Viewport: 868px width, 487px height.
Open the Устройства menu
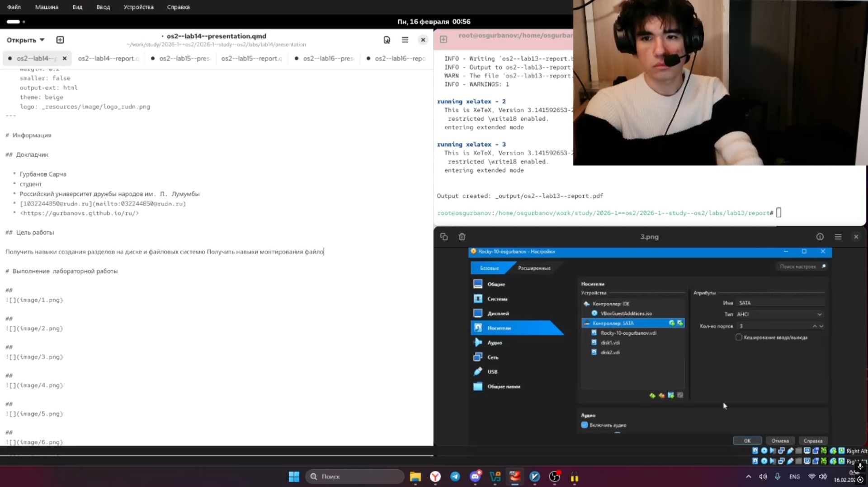click(x=138, y=7)
